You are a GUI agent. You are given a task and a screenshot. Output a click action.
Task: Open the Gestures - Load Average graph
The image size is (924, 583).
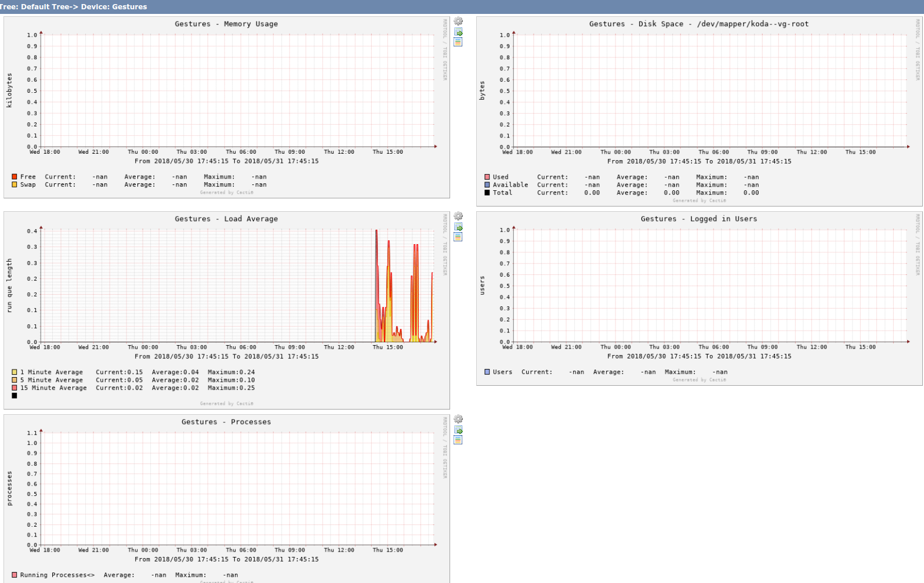[x=227, y=310]
